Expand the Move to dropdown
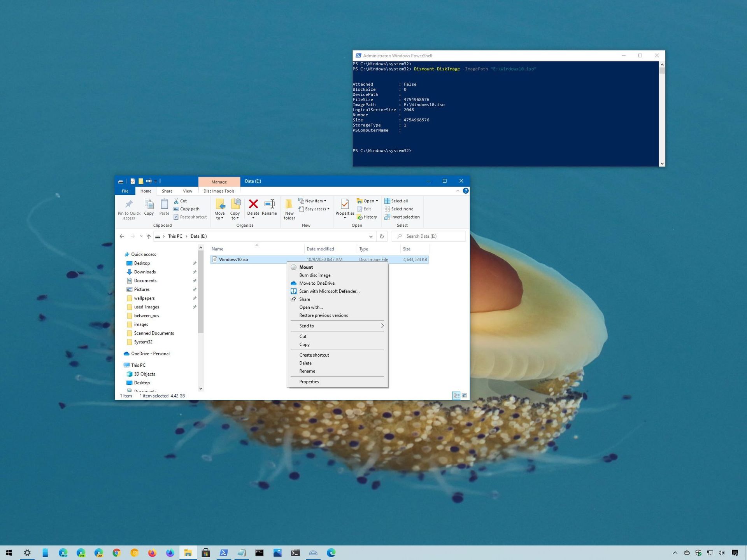The height and width of the screenshot is (560, 747). pyautogui.click(x=220, y=209)
